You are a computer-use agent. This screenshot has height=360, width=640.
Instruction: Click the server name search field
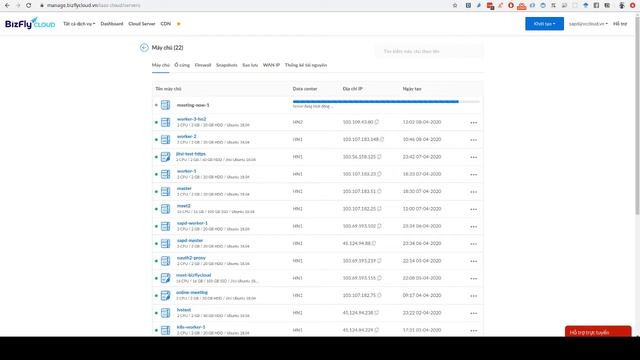pos(429,51)
